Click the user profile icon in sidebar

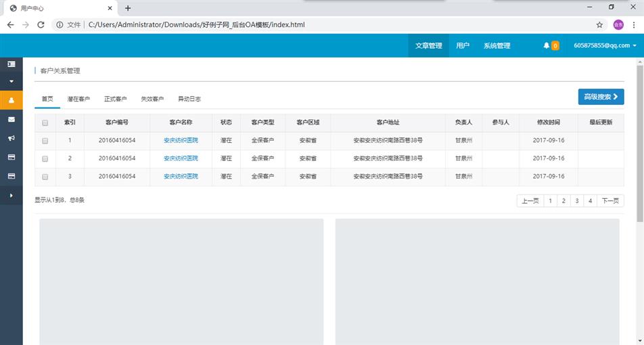click(x=11, y=100)
